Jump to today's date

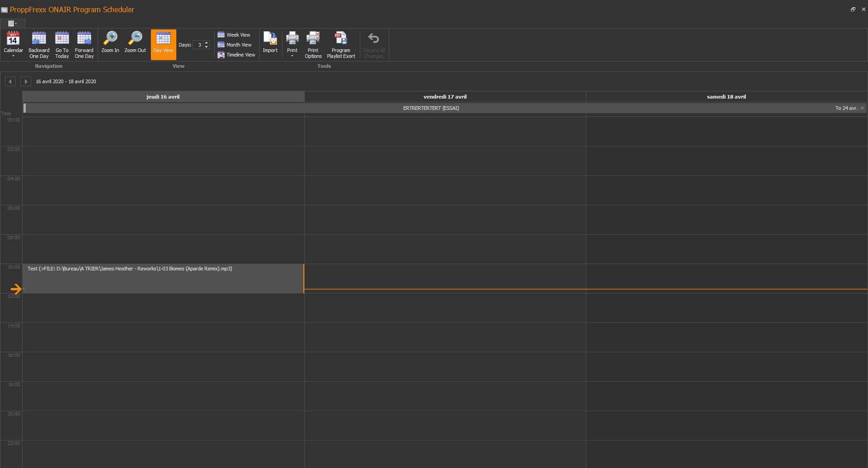click(62, 44)
